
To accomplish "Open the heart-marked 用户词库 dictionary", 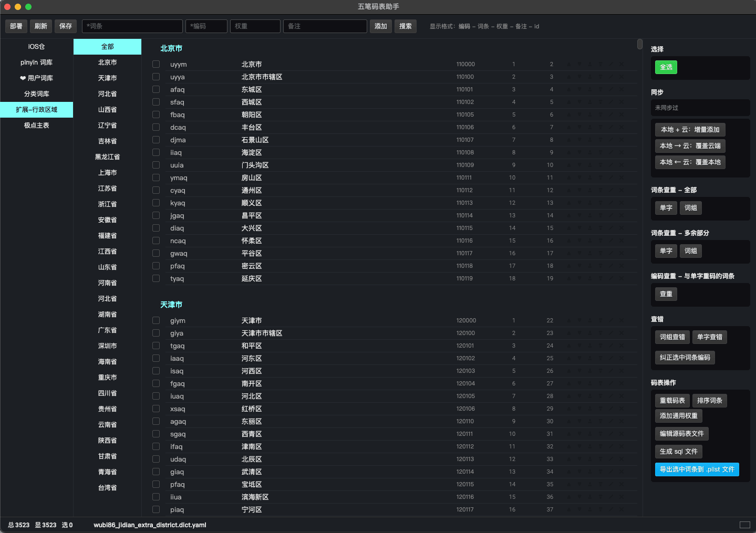I will coord(37,78).
